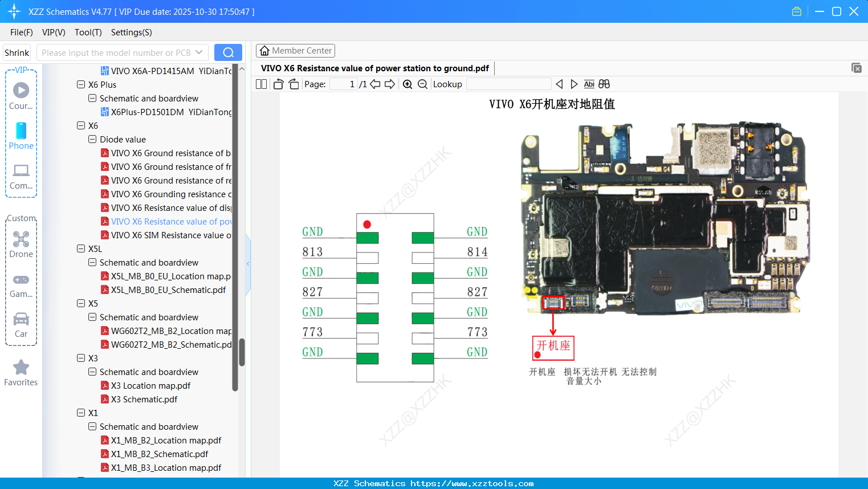Open the Tool menu
Screen dimensions: 868x489
pyautogui.click(x=88, y=32)
